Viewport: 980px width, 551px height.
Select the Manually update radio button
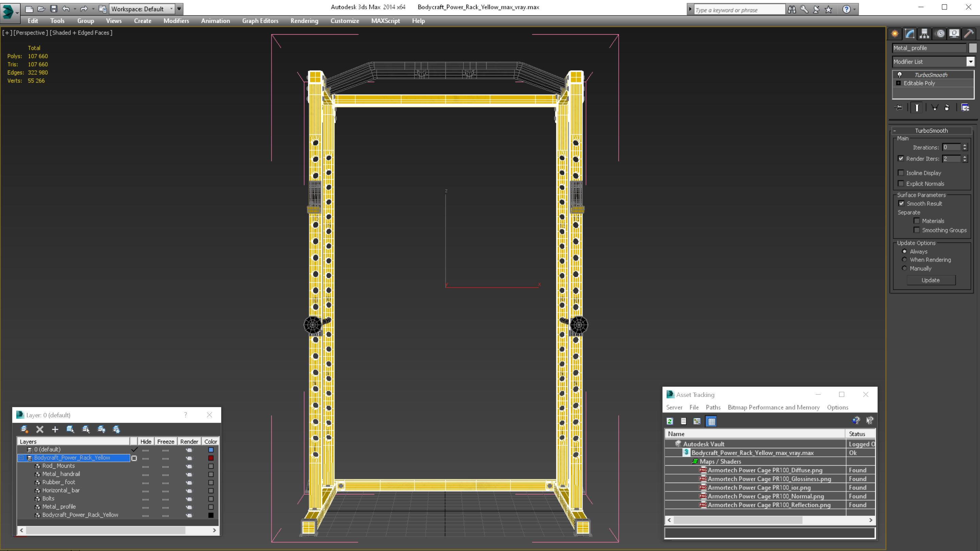905,268
